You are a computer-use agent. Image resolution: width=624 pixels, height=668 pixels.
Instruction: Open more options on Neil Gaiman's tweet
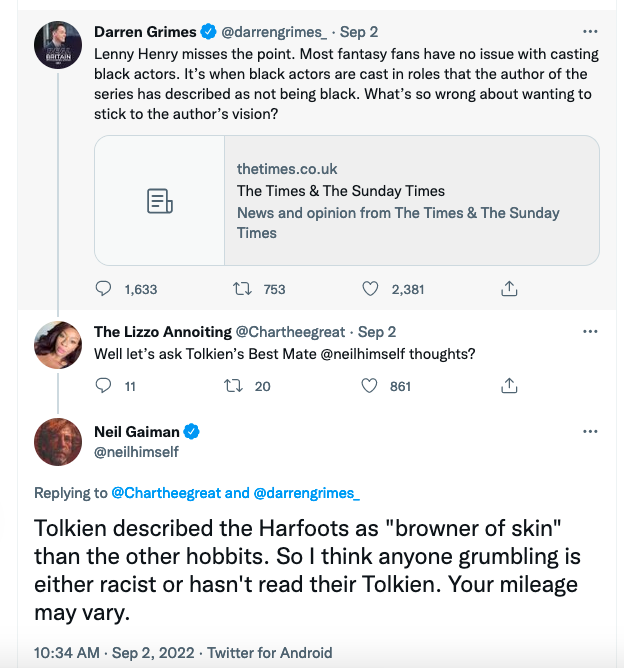[x=591, y=431]
